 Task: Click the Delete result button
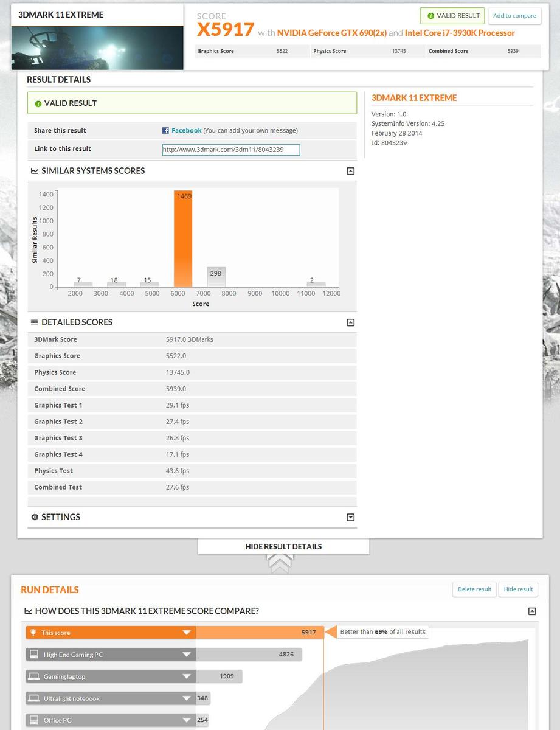point(474,589)
